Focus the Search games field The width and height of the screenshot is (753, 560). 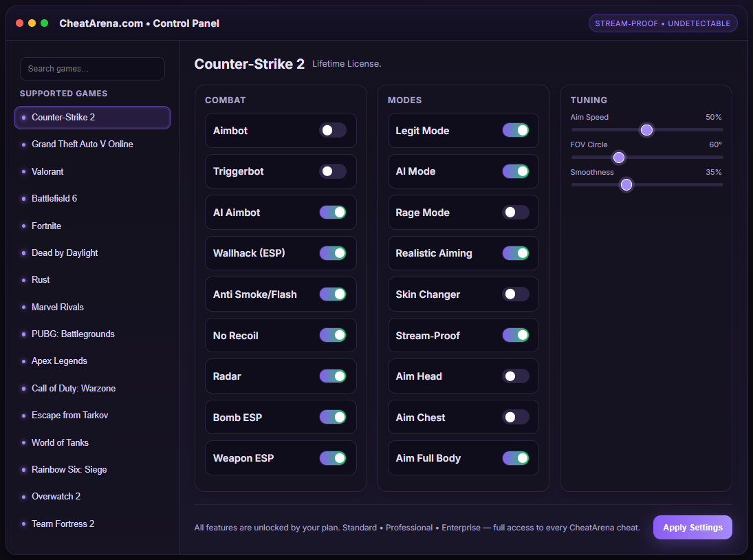pyautogui.click(x=92, y=69)
